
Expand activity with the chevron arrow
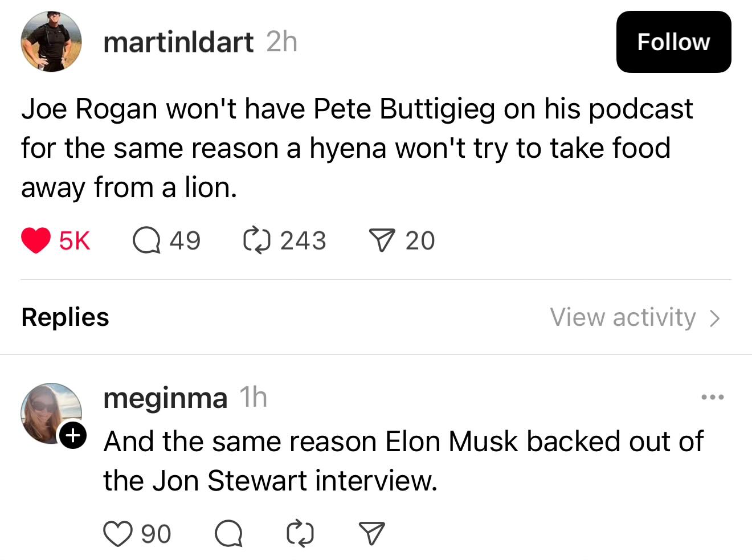[x=716, y=318]
